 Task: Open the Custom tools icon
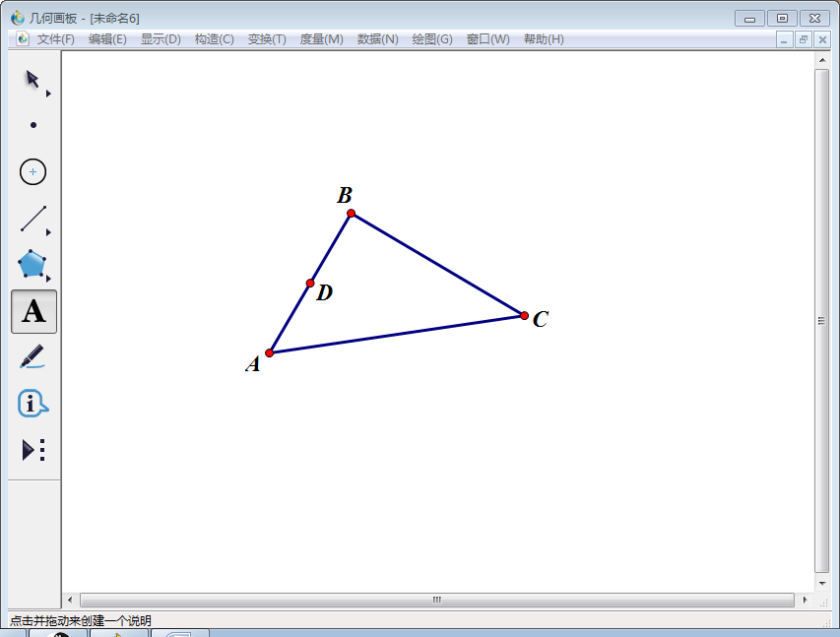[33, 450]
